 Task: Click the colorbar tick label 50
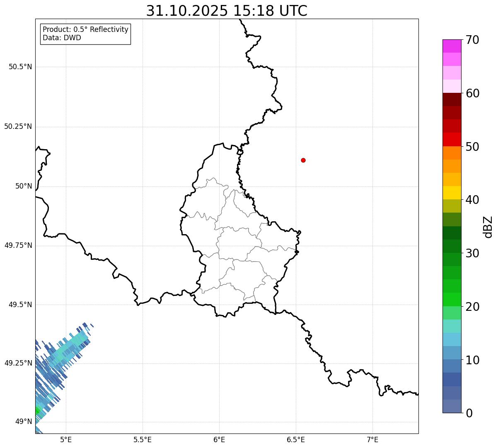[473, 147]
